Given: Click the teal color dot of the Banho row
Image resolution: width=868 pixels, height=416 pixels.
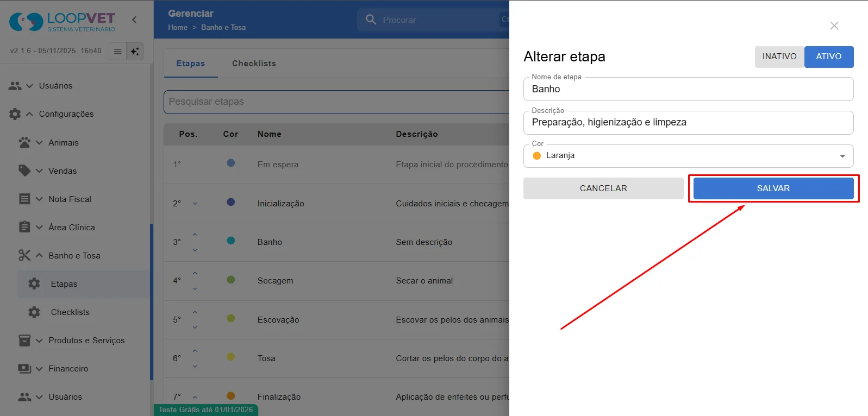Looking at the screenshot, I should click(x=231, y=241).
